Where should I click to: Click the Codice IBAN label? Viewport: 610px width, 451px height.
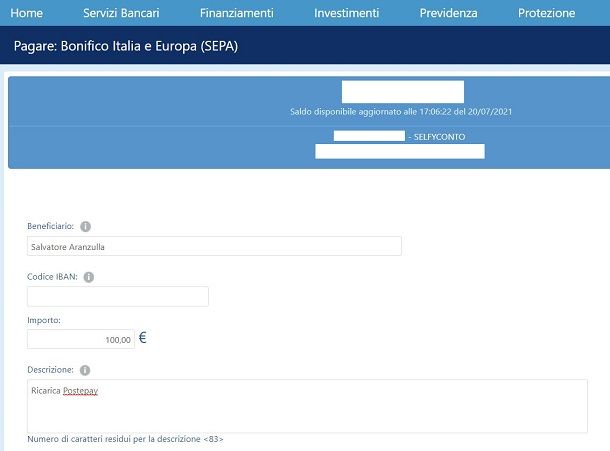click(52, 277)
